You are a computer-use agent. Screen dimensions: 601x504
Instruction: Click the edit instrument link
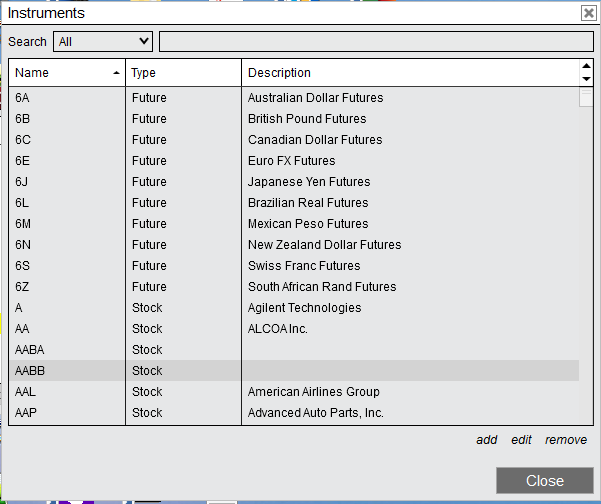click(521, 440)
